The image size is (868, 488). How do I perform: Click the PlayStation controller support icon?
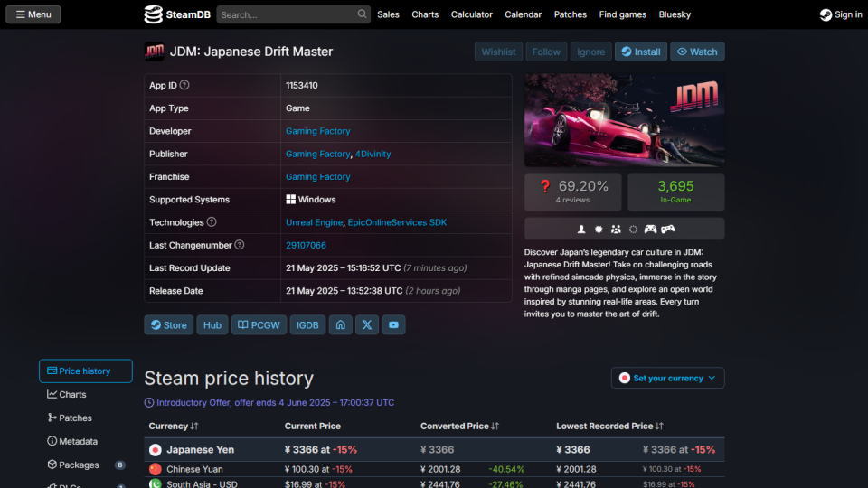click(x=668, y=229)
